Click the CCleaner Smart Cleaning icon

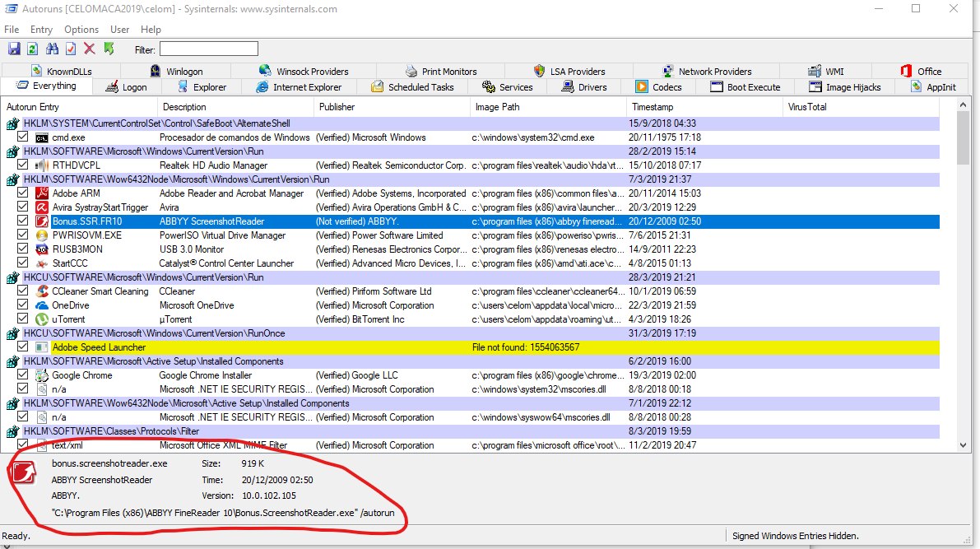[42, 291]
